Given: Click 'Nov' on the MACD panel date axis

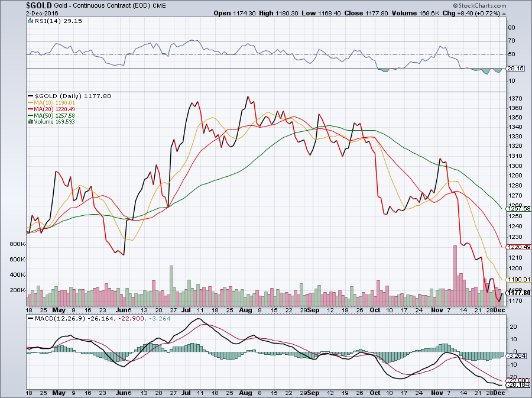Looking at the screenshot, I should point(437,393).
